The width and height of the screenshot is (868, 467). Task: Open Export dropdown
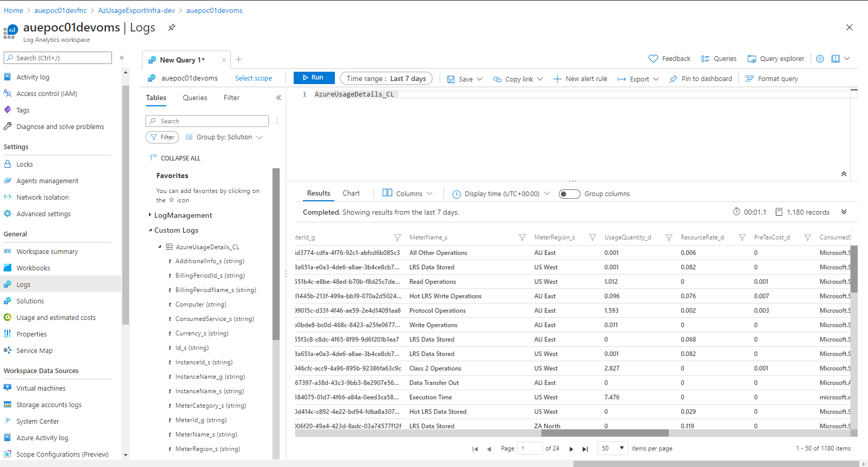click(638, 79)
